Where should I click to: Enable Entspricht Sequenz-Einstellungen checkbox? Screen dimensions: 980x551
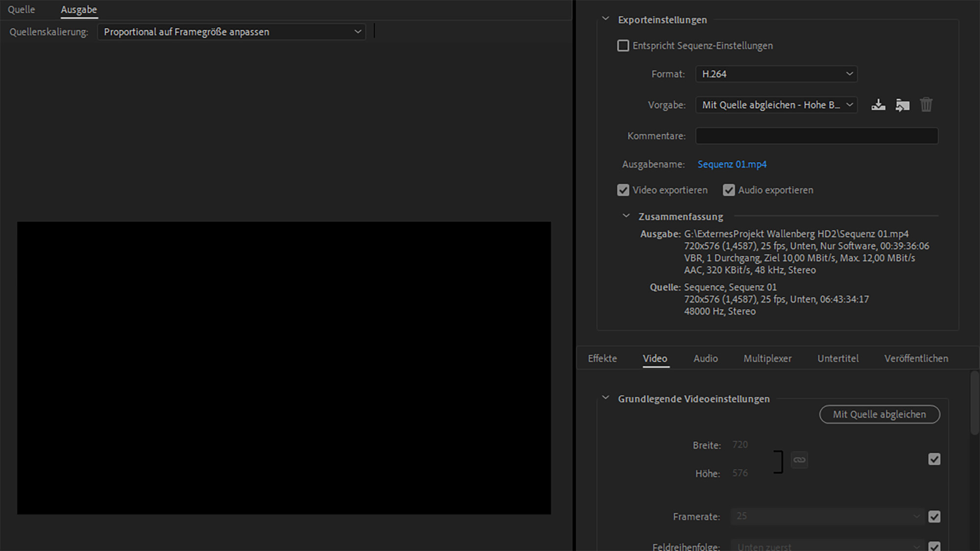pyautogui.click(x=623, y=46)
